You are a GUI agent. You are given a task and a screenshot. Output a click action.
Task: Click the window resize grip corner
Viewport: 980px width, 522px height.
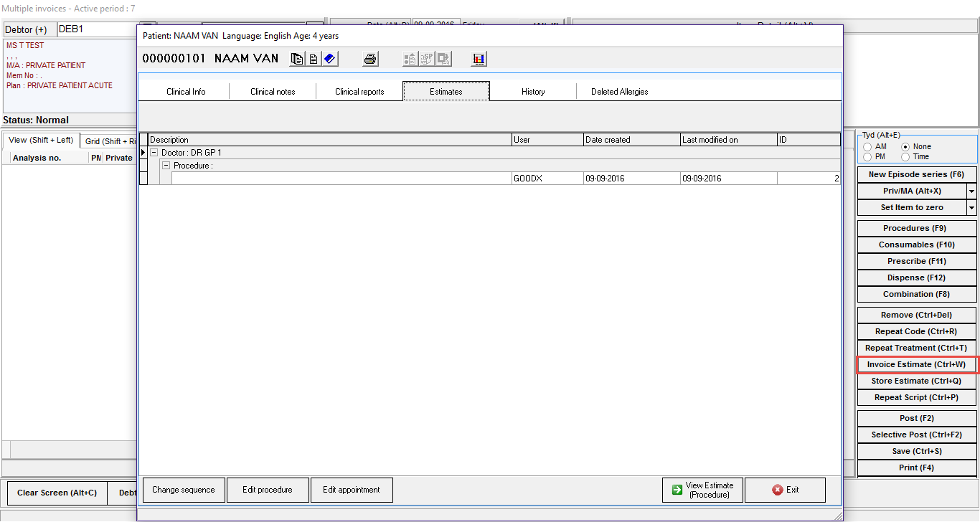pyautogui.click(x=837, y=516)
